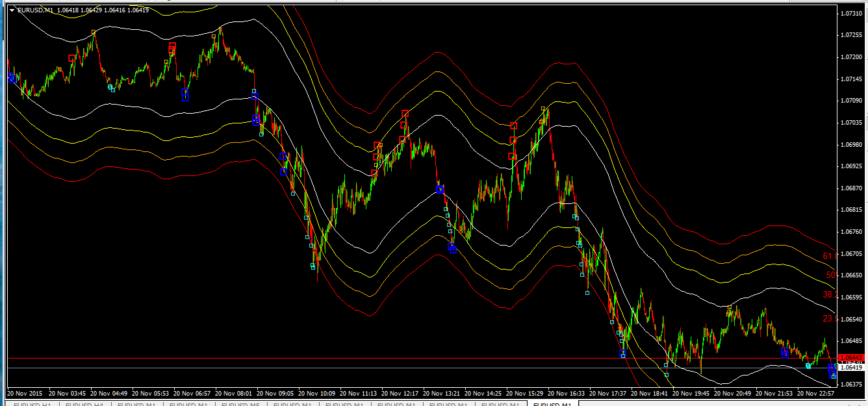This screenshot has width=868, height=406.
Task: Click the 20 Nov 12:17 time label
Action: click(400, 393)
